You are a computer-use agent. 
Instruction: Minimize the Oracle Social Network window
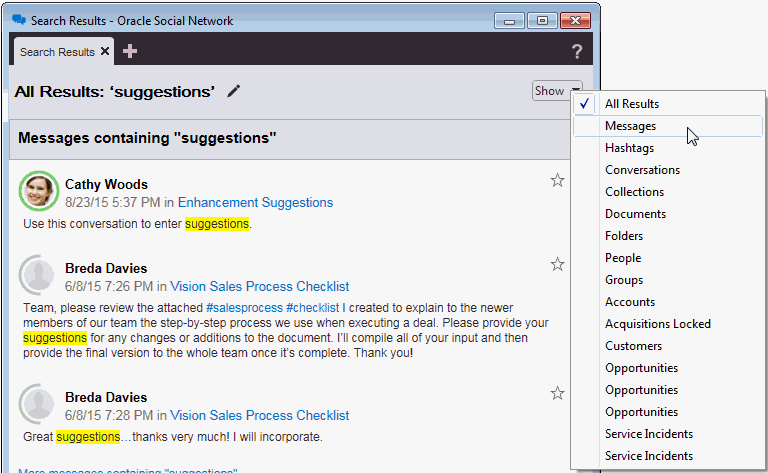coord(509,21)
